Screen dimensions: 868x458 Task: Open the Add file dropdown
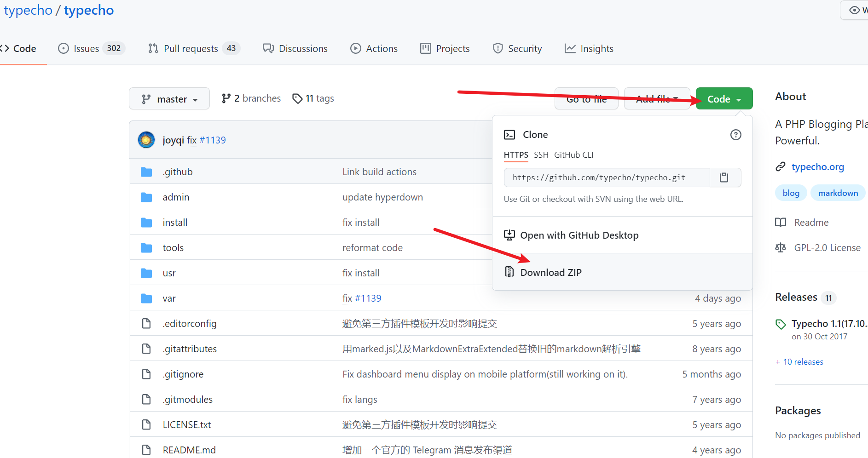(657, 99)
